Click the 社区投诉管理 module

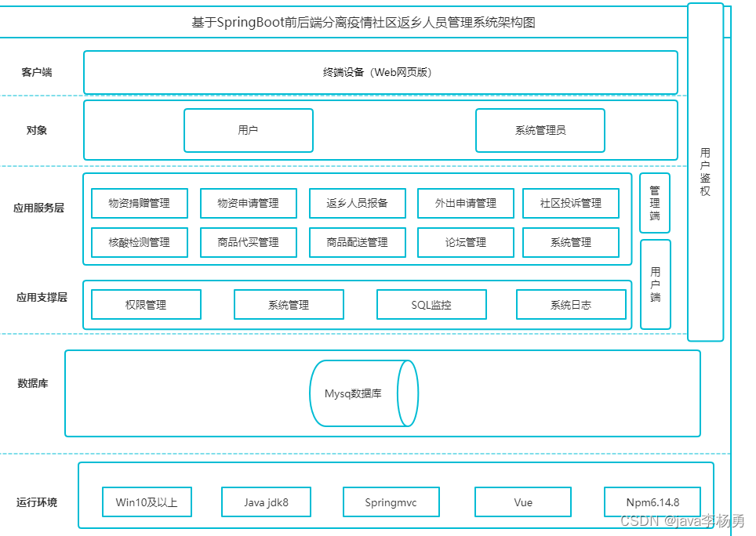point(571,203)
